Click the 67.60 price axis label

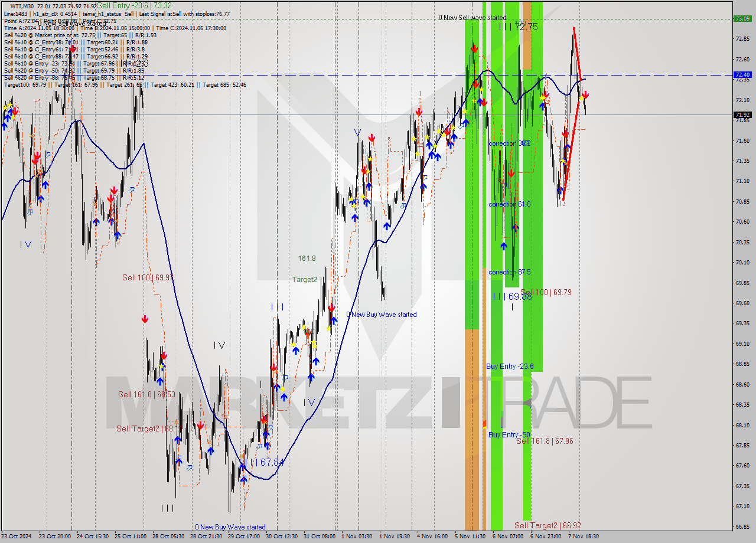coord(742,466)
